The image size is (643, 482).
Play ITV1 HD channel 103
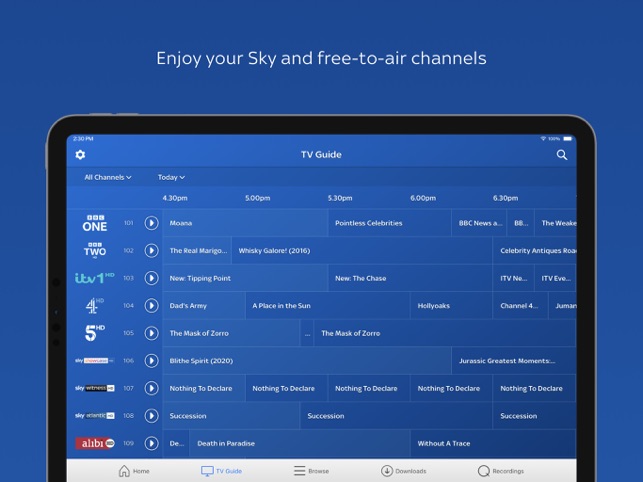coord(151,278)
